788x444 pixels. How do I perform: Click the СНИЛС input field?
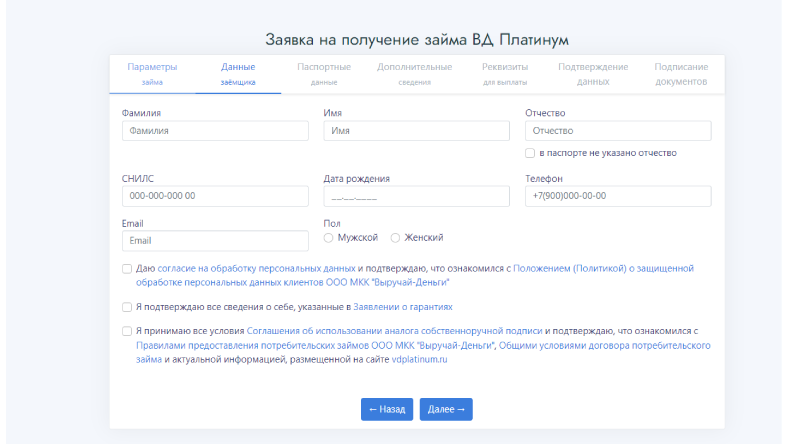[x=215, y=196]
